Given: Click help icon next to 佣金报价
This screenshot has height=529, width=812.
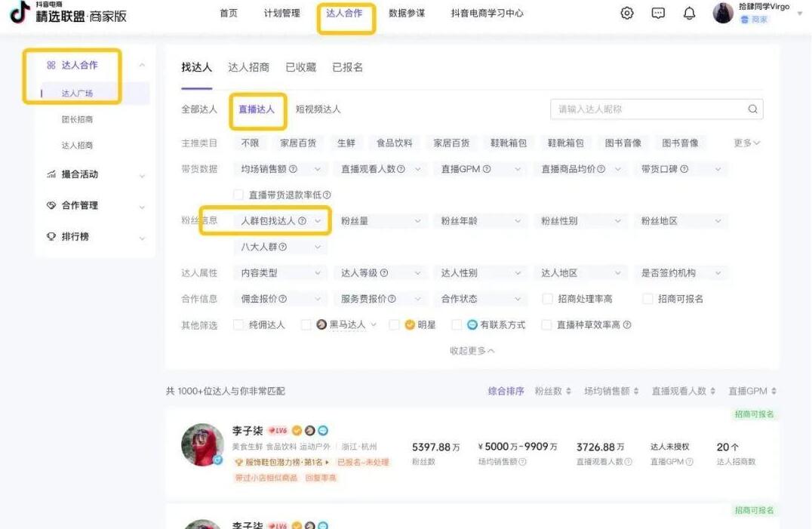Looking at the screenshot, I should click(283, 299).
